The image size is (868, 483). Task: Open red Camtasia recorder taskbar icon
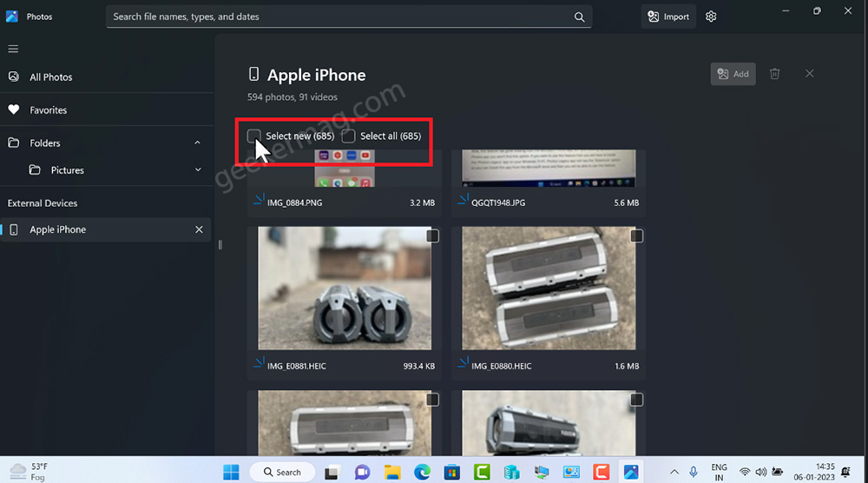pos(601,473)
